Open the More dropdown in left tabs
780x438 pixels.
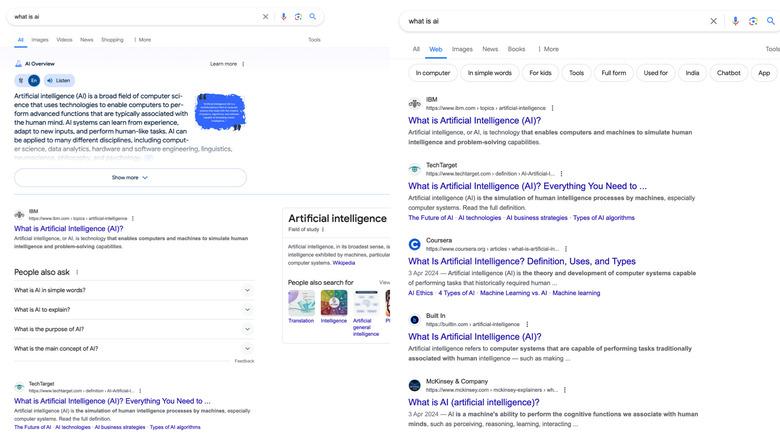[143, 40]
